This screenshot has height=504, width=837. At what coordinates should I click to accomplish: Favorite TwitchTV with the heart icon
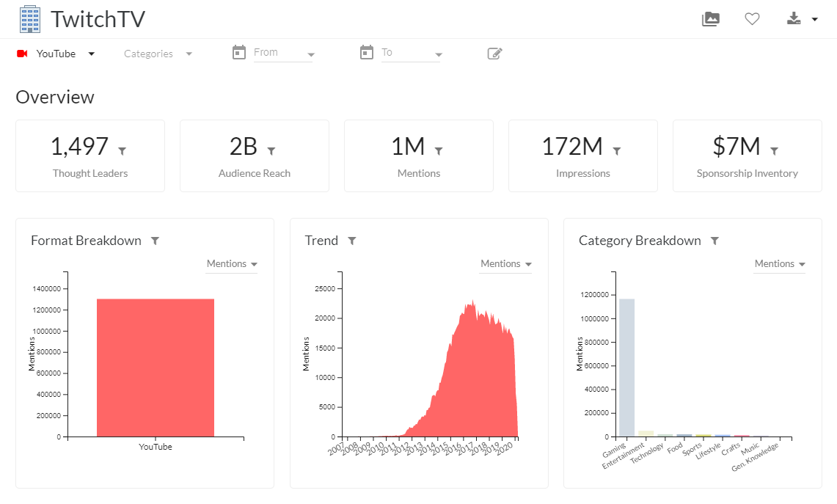pos(752,19)
